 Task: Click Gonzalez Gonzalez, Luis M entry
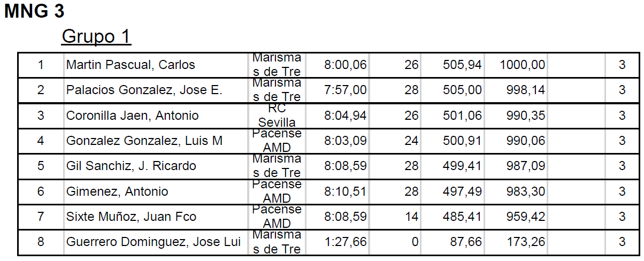(144, 141)
